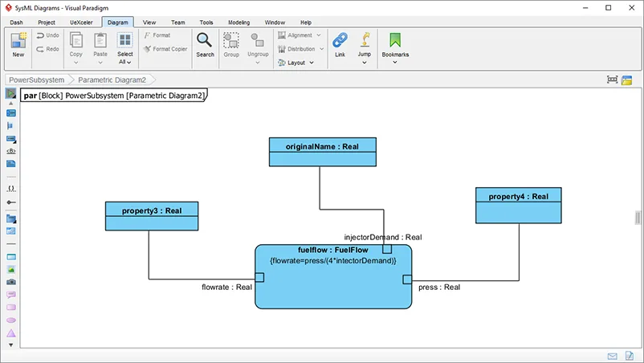Click the green Bookmarks icon
The image size is (644, 363).
coord(395,40)
